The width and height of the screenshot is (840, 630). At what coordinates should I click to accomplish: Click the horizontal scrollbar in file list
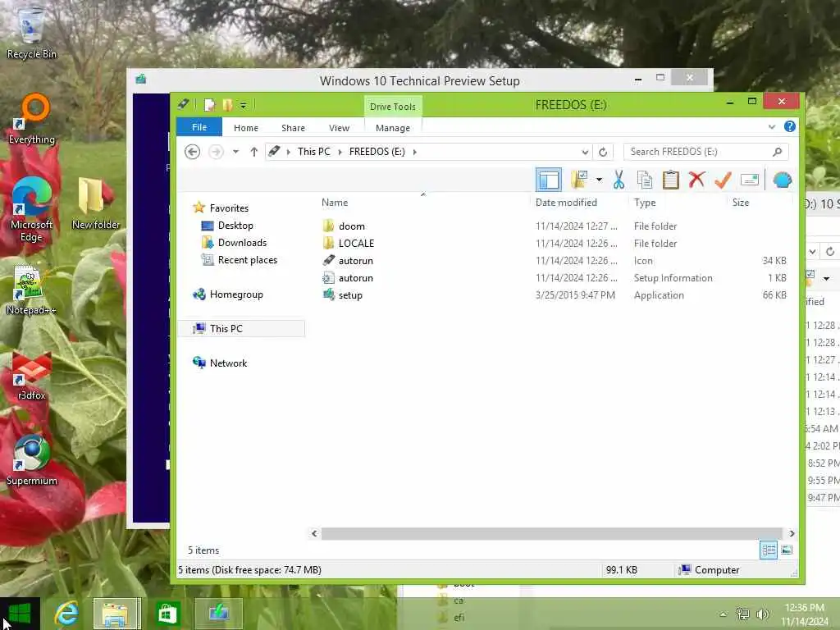552,533
